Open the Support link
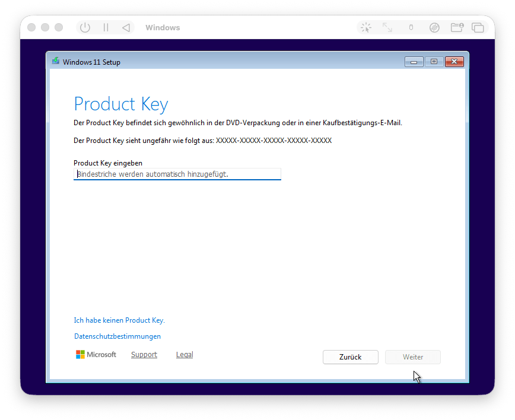The height and width of the screenshot is (420, 515). coord(144,355)
